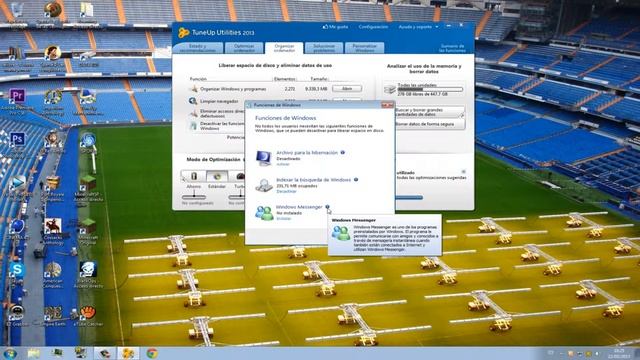Click Windows Messenger people icon
This screenshot has width=640, height=360.
click(x=264, y=212)
